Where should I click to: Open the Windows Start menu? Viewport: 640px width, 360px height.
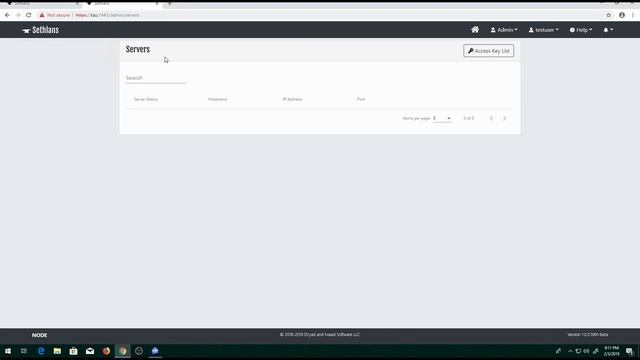click(x=8, y=351)
